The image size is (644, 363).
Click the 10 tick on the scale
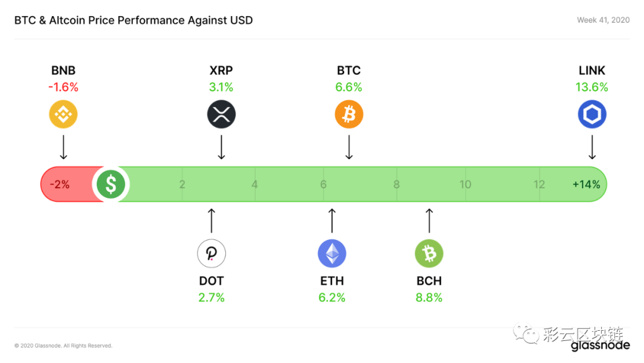[x=465, y=184]
